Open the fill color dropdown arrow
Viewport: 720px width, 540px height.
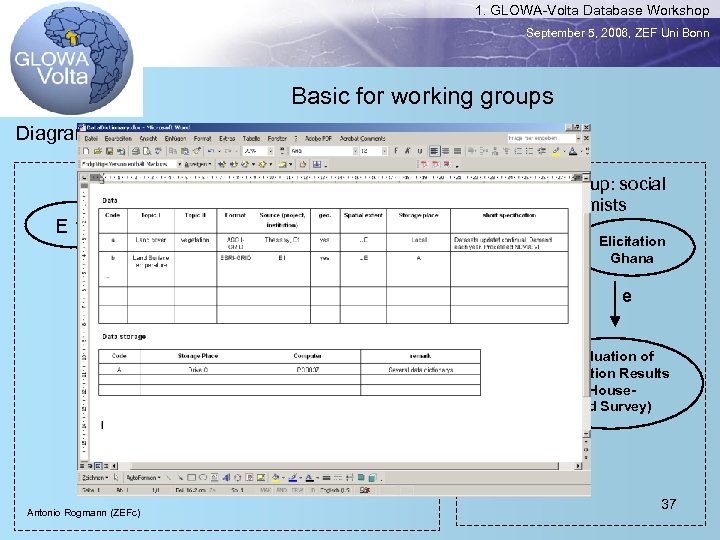[x=282, y=478]
